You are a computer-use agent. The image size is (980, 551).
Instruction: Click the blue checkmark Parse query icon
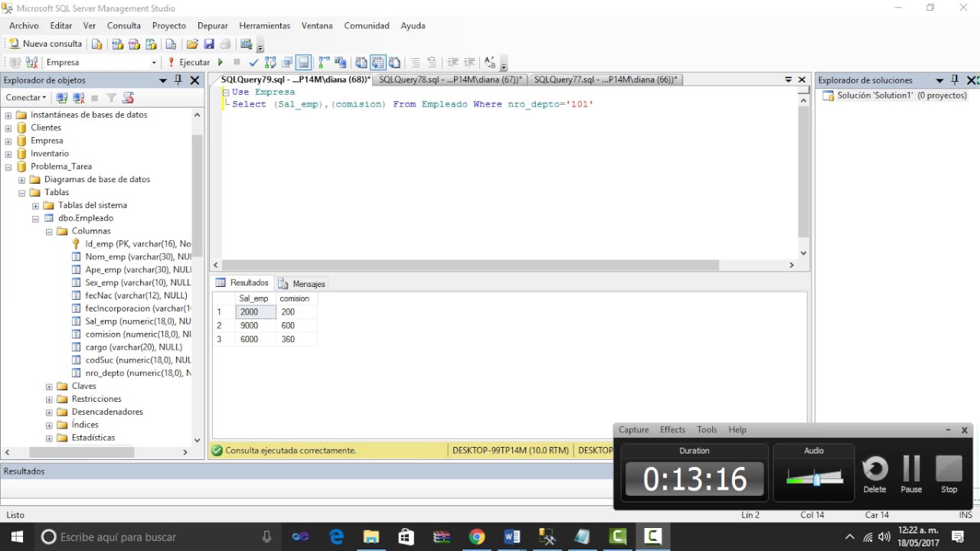click(253, 63)
